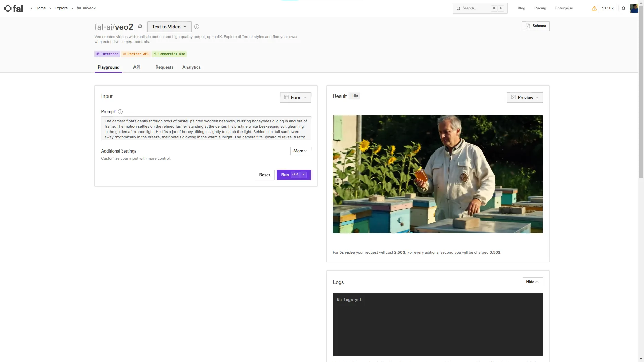644x362 pixels.
Task: Hide the Logs panel
Action: click(532, 282)
